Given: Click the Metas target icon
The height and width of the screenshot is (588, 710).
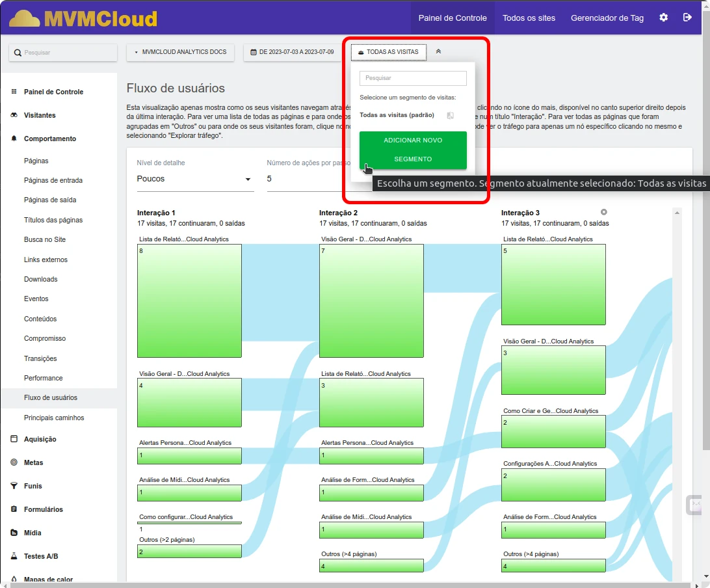Looking at the screenshot, I should 14,462.
